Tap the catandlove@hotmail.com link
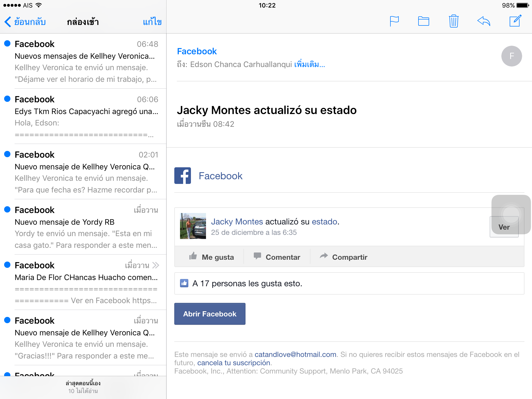Image resolution: width=532 pixels, height=399 pixels. tap(295, 354)
